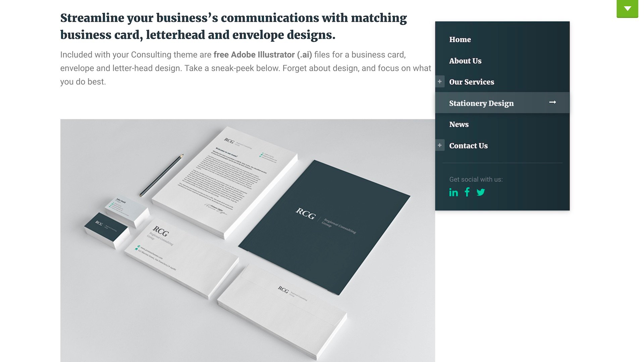Open the Contact Us menu link
This screenshot has height=362, width=644.
(x=468, y=146)
